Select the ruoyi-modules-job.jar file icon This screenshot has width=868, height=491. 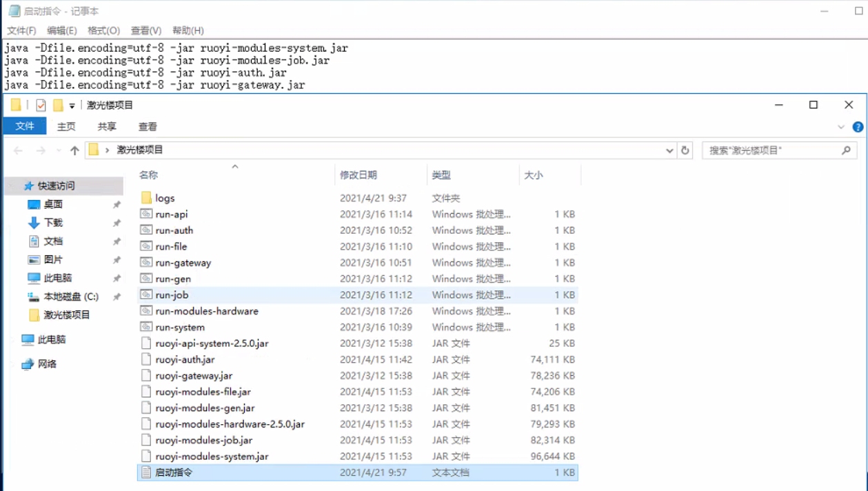tap(146, 440)
